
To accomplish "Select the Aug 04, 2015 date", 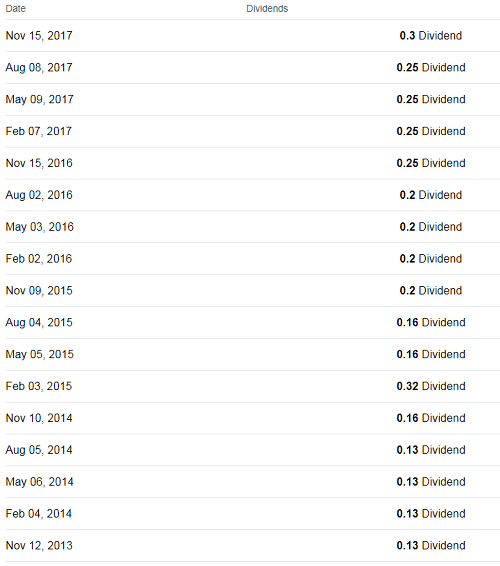I will tap(39, 322).
